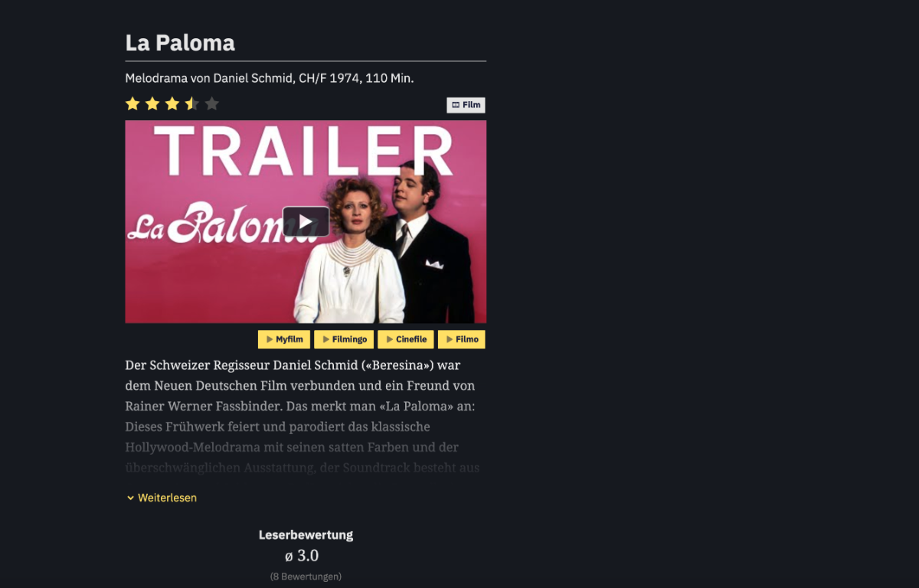The width and height of the screenshot is (919, 588).
Task: Click the half-filled fourth star
Action: click(192, 103)
